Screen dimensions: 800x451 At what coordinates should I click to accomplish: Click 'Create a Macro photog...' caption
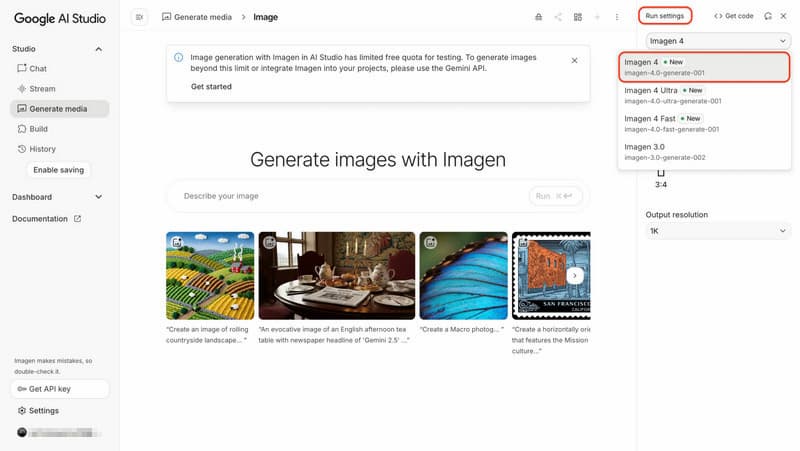click(x=462, y=330)
